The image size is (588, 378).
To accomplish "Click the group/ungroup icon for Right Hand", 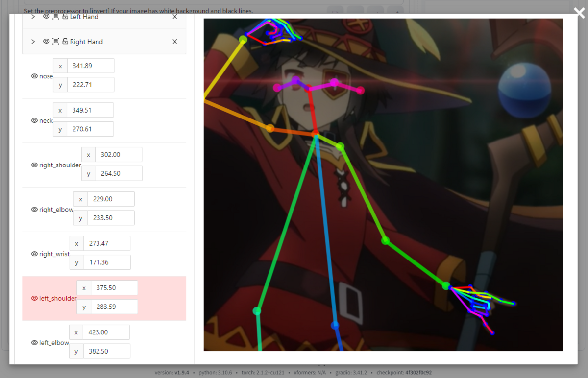I will [x=55, y=42].
